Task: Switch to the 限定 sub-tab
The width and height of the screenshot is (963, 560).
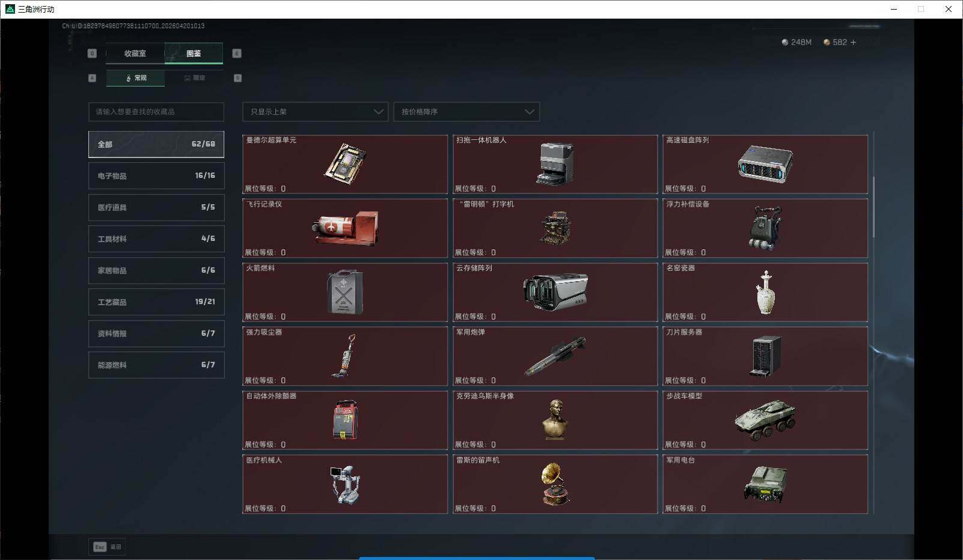Action: click(x=194, y=78)
